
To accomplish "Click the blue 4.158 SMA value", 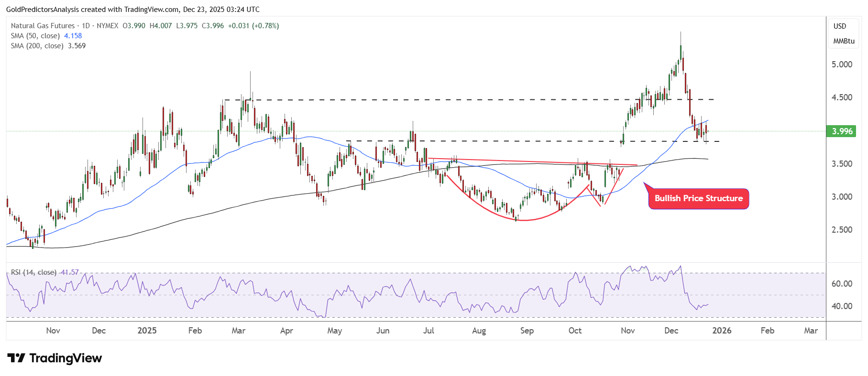I will 73,36.
